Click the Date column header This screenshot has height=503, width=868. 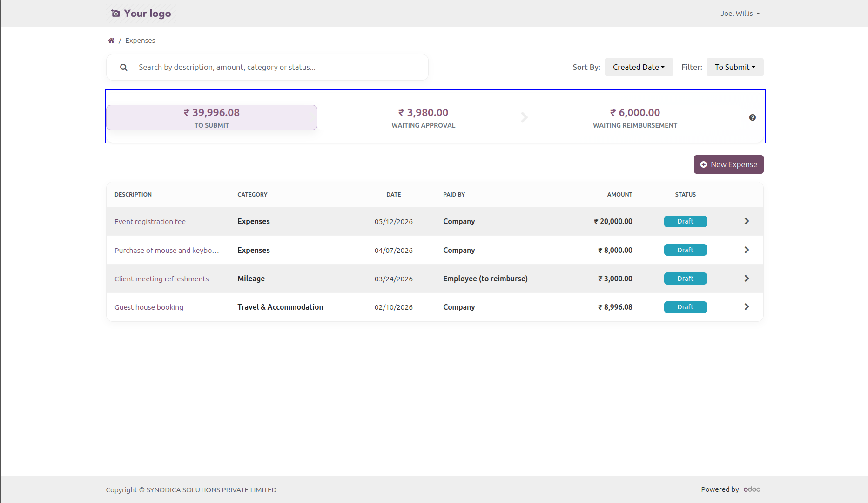pos(393,195)
